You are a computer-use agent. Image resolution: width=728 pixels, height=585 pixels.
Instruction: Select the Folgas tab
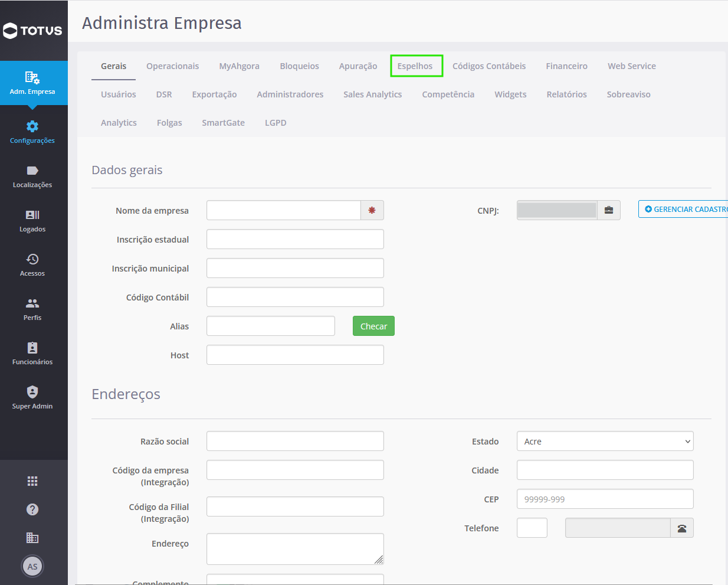click(169, 123)
